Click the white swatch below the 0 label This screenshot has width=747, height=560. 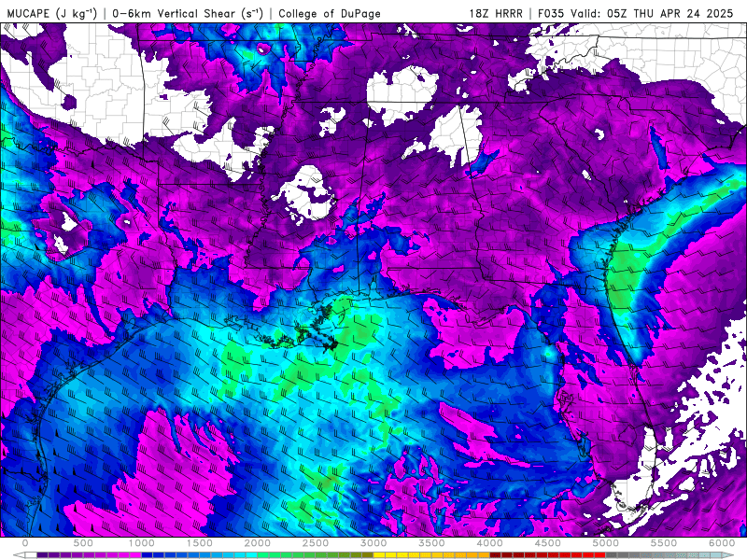(31, 555)
